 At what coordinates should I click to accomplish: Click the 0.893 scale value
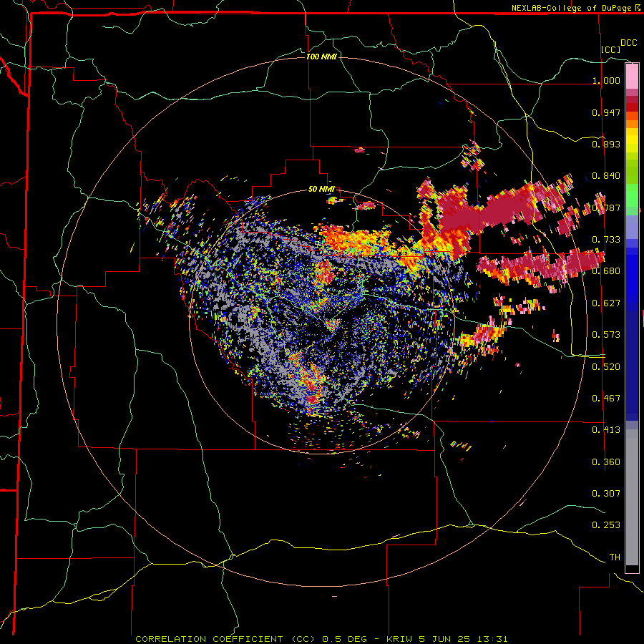click(x=606, y=144)
